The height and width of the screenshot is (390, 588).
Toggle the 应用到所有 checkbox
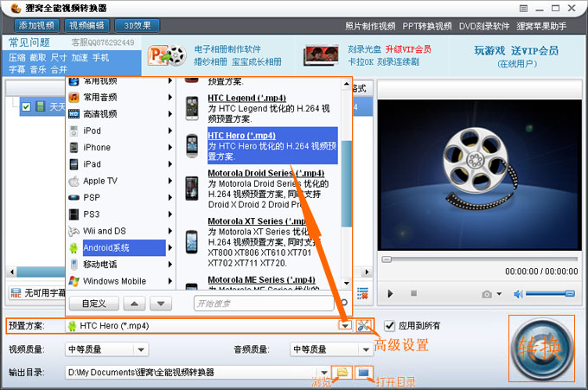pyautogui.click(x=390, y=325)
